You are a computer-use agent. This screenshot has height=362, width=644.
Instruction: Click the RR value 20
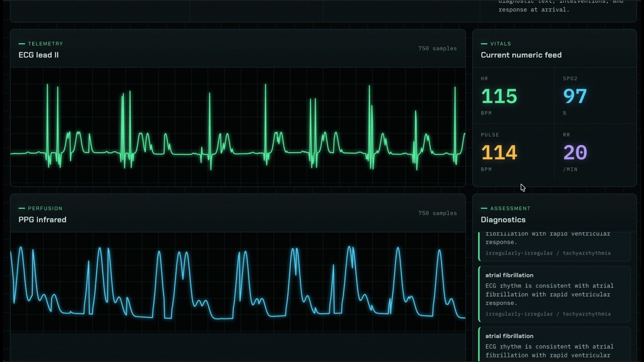575,152
